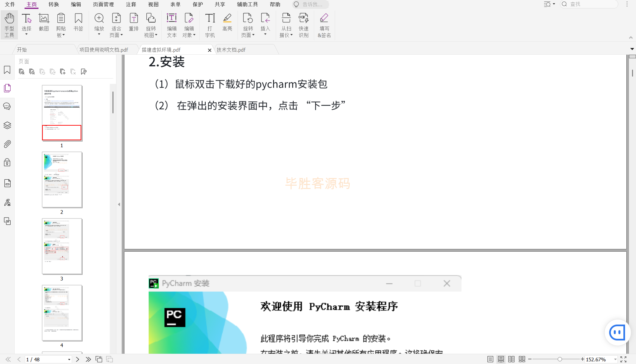Switch to two-page facing view
Screen dimensions: 636x364
512,359
